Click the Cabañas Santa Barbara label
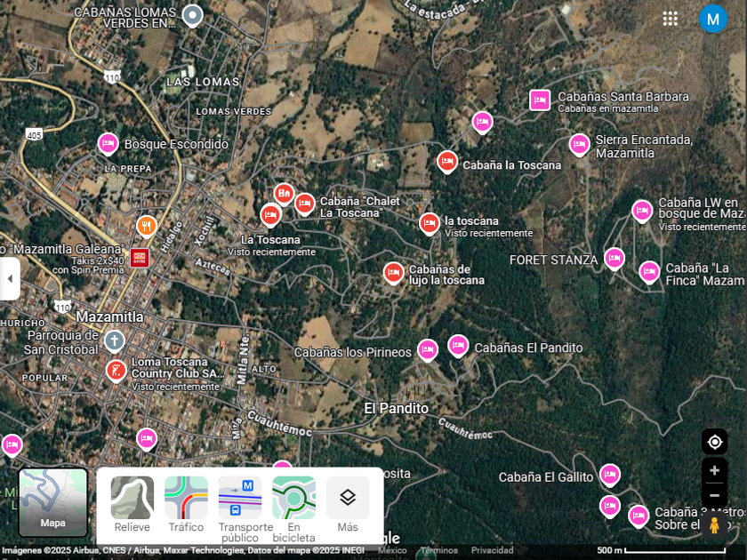Screen dimensions: 747x560 click(623, 97)
